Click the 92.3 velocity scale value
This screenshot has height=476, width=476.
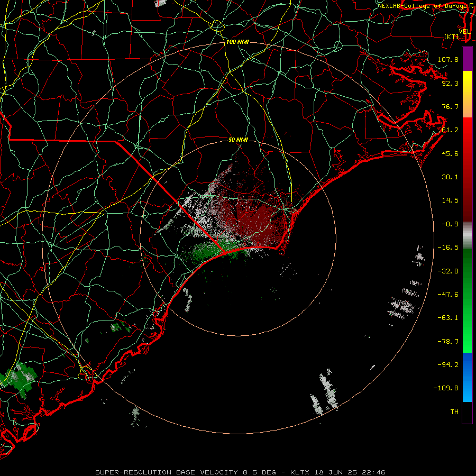click(450, 83)
